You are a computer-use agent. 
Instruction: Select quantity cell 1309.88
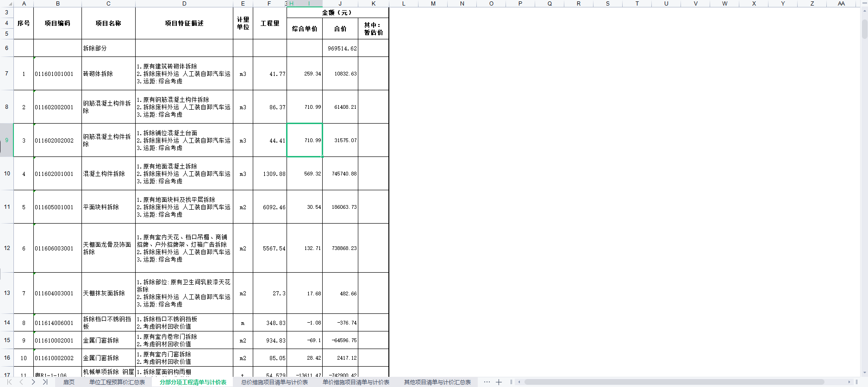270,174
